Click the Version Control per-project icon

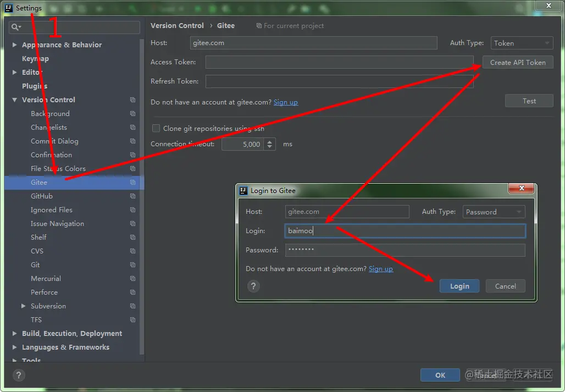[x=132, y=100]
